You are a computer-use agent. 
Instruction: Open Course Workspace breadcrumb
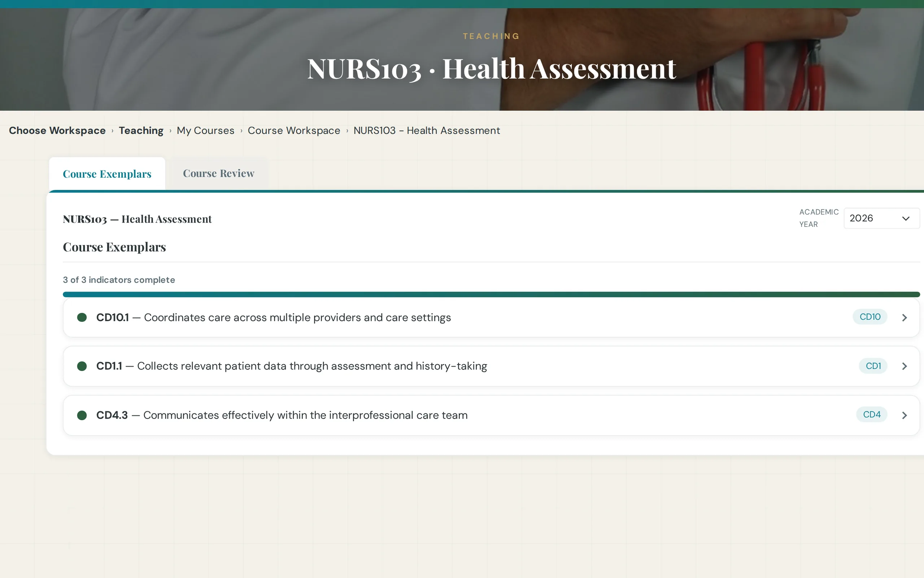click(293, 130)
